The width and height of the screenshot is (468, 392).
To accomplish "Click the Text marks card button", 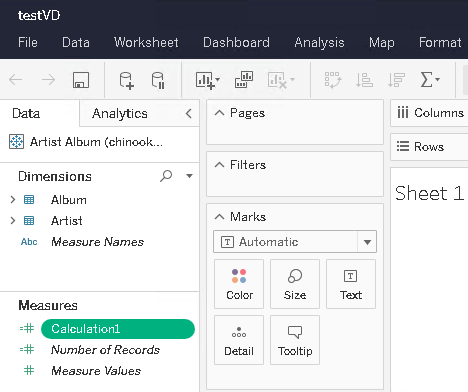I will pos(351,284).
